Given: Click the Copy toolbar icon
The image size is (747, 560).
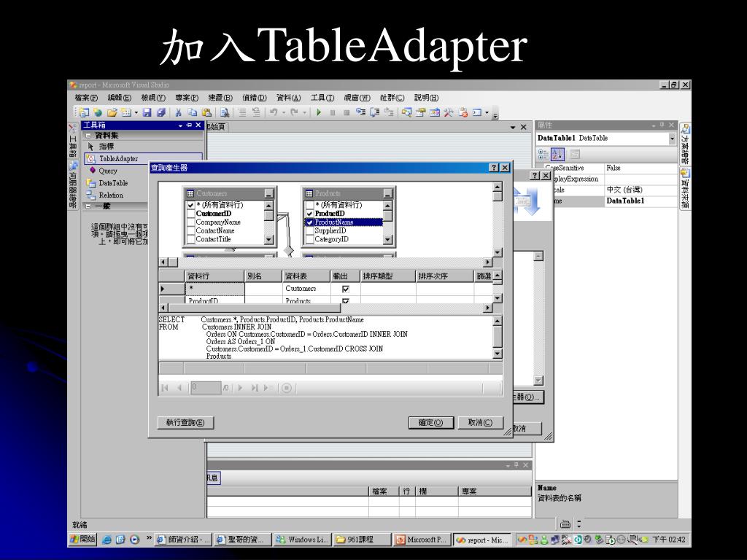Looking at the screenshot, I should point(192,112).
